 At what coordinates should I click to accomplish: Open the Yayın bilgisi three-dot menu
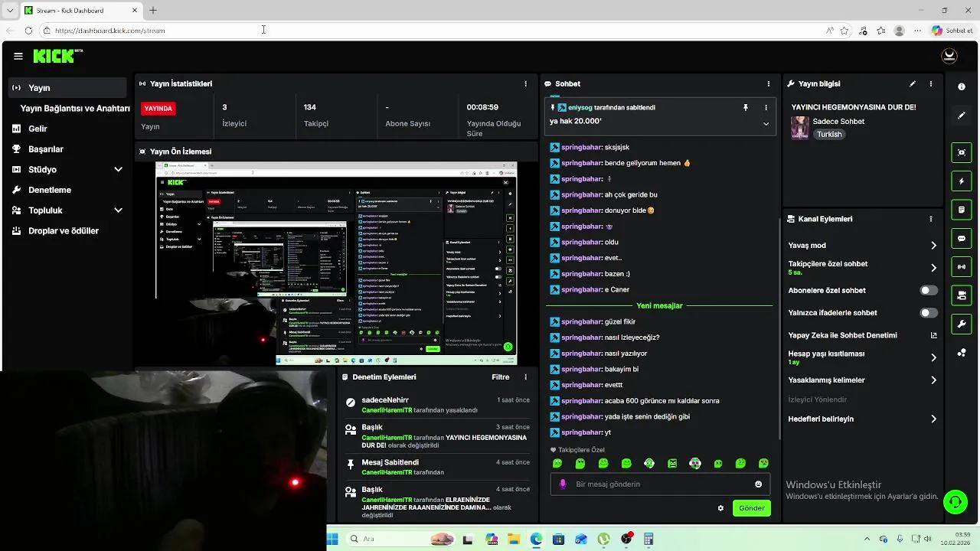(931, 84)
